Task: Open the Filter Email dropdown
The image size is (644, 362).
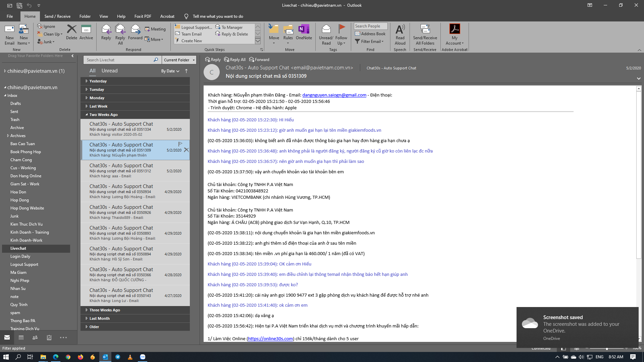Action: pos(369,42)
